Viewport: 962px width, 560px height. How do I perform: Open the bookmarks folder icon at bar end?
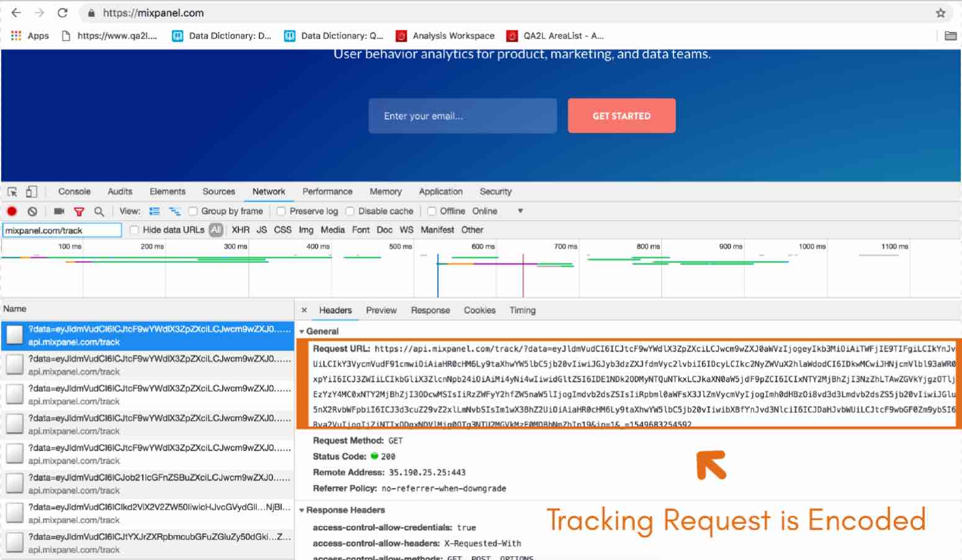(950, 36)
